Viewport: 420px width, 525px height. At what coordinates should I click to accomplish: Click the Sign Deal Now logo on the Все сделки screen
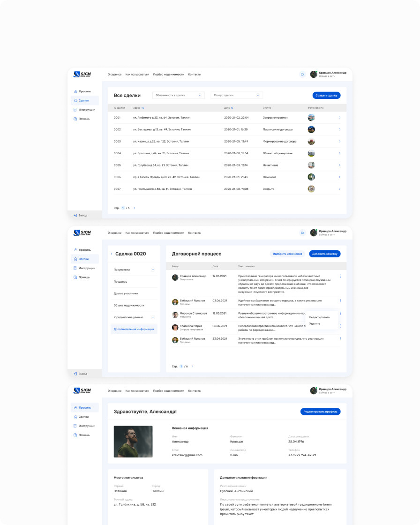[x=82, y=75]
